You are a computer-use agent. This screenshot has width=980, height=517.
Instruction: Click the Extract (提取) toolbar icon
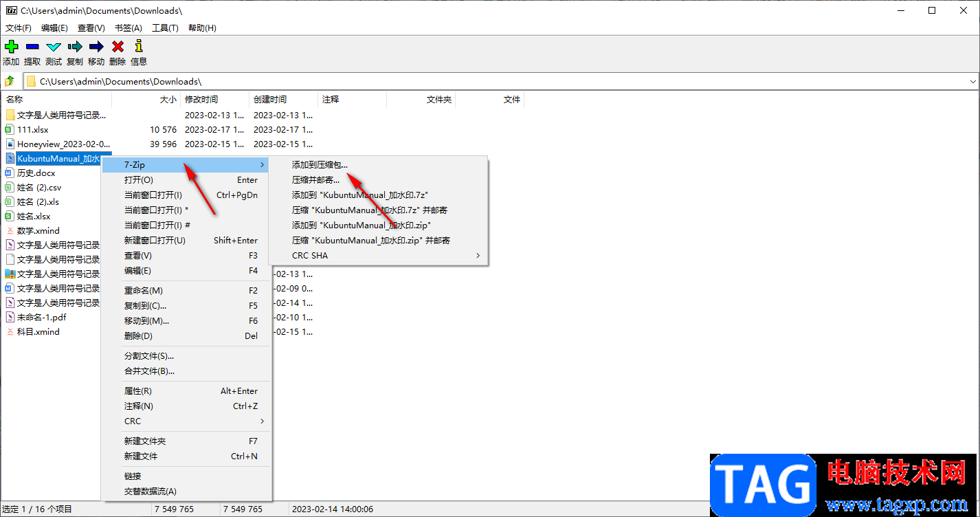(32, 47)
